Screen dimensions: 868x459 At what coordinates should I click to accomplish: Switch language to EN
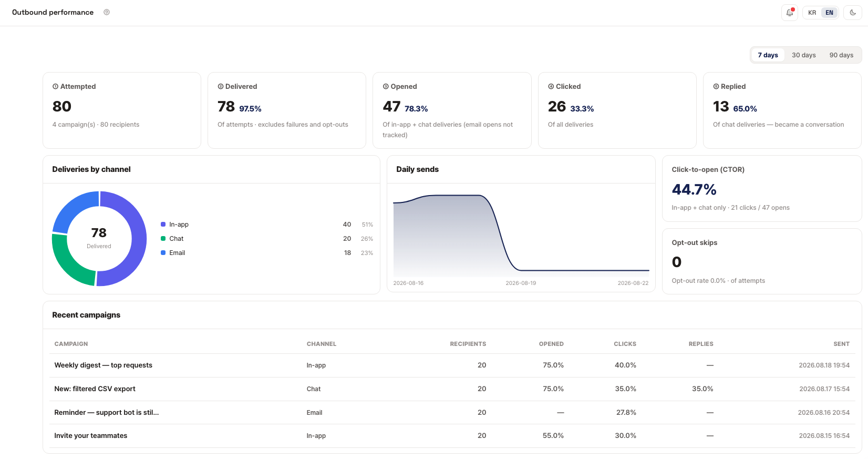[x=829, y=13]
